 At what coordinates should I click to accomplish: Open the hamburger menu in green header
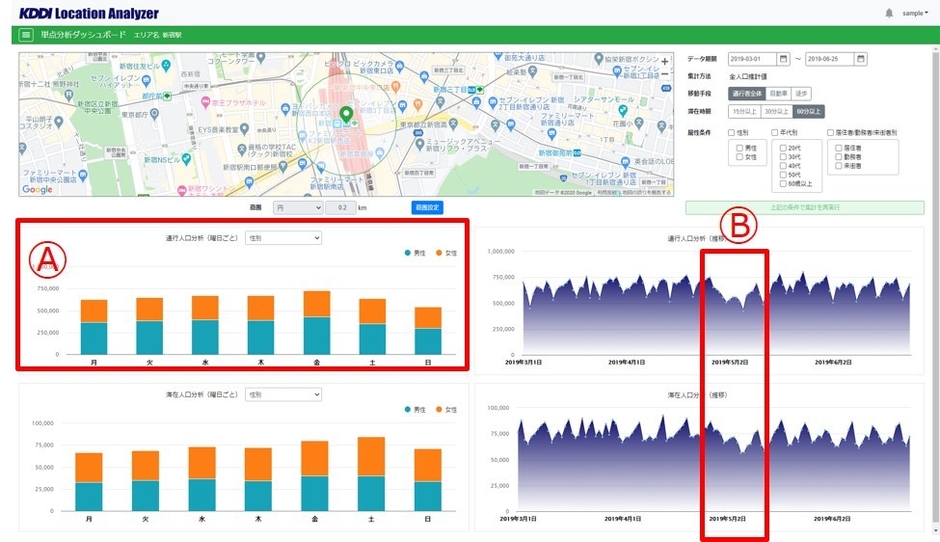[26, 34]
